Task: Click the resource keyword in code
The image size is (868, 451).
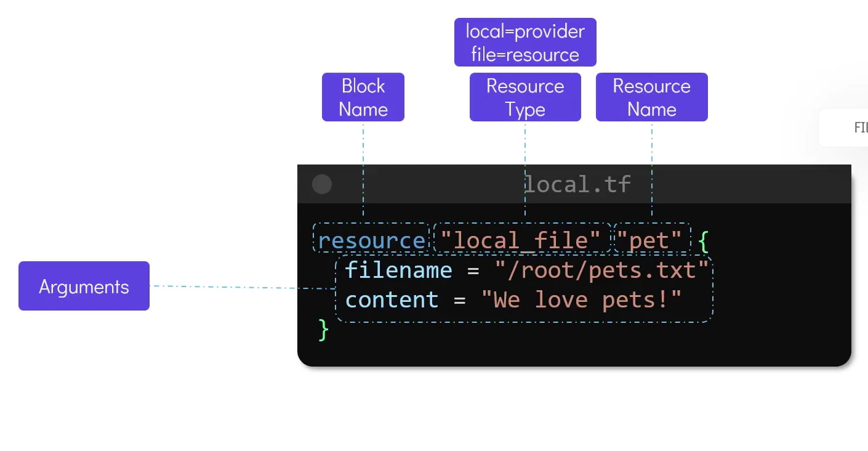Action: pos(371,240)
